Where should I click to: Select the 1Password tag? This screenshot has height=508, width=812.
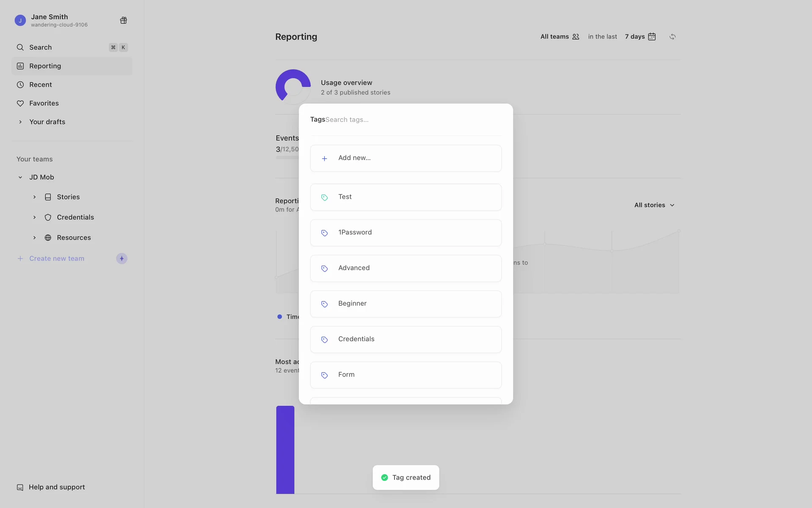(x=405, y=233)
